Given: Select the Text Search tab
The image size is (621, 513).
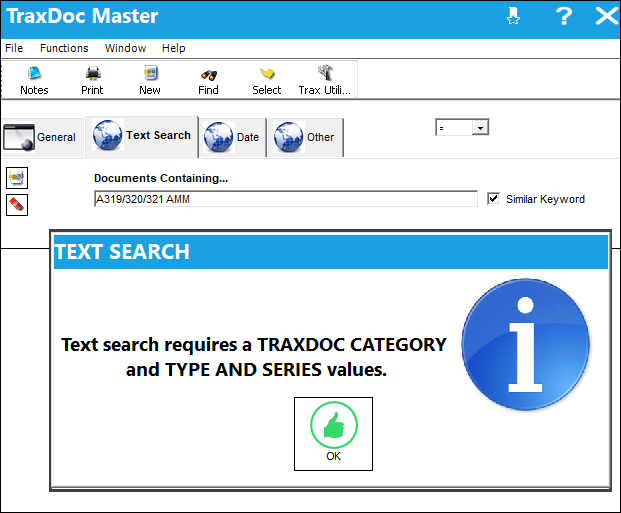Looking at the screenshot, I should pyautogui.click(x=142, y=136).
